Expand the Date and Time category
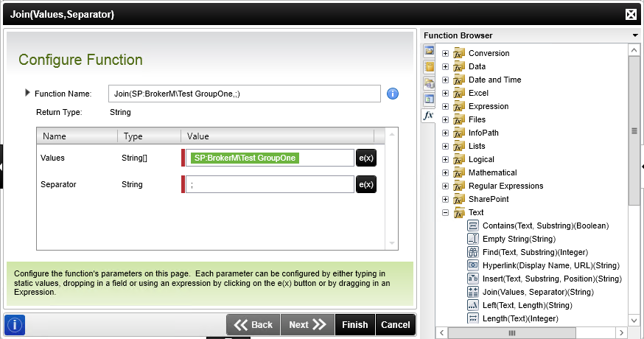 point(445,80)
